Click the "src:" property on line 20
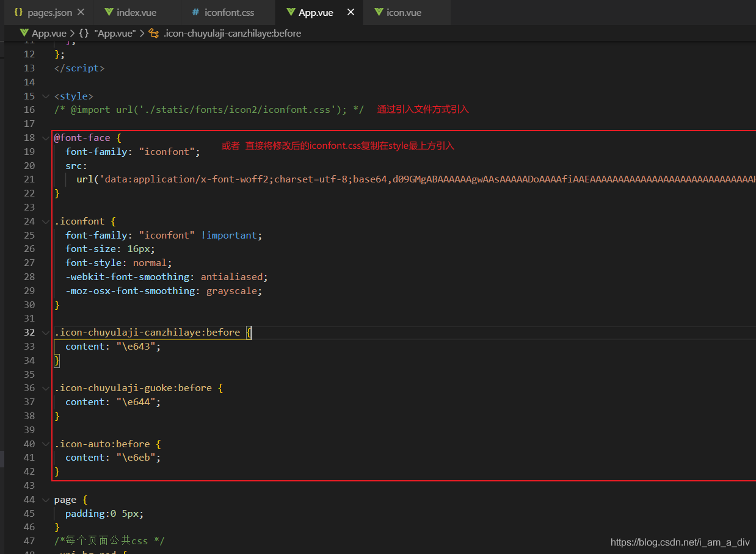 pyautogui.click(x=76, y=166)
